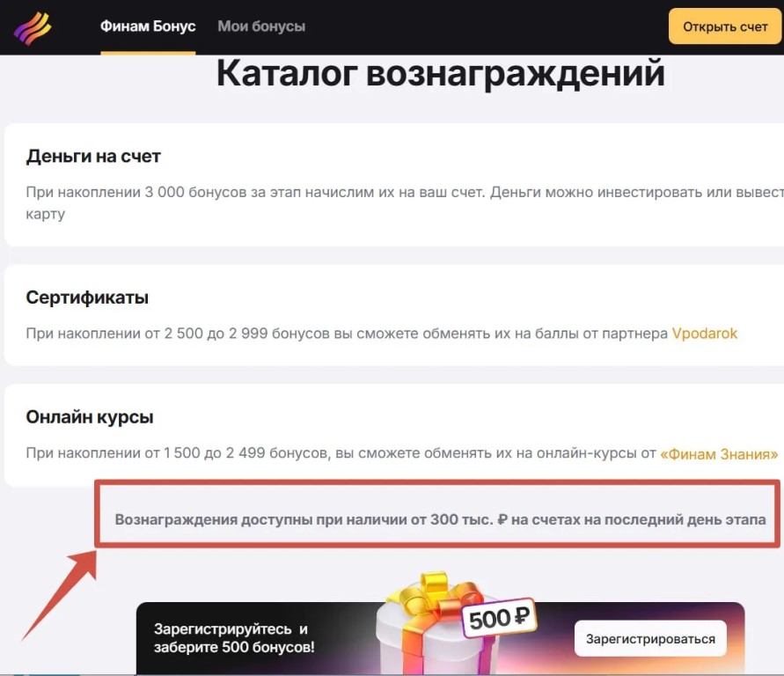Select the Онлайн курсы card title
Viewport: 784px width, 676px height.
pos(90,417)
